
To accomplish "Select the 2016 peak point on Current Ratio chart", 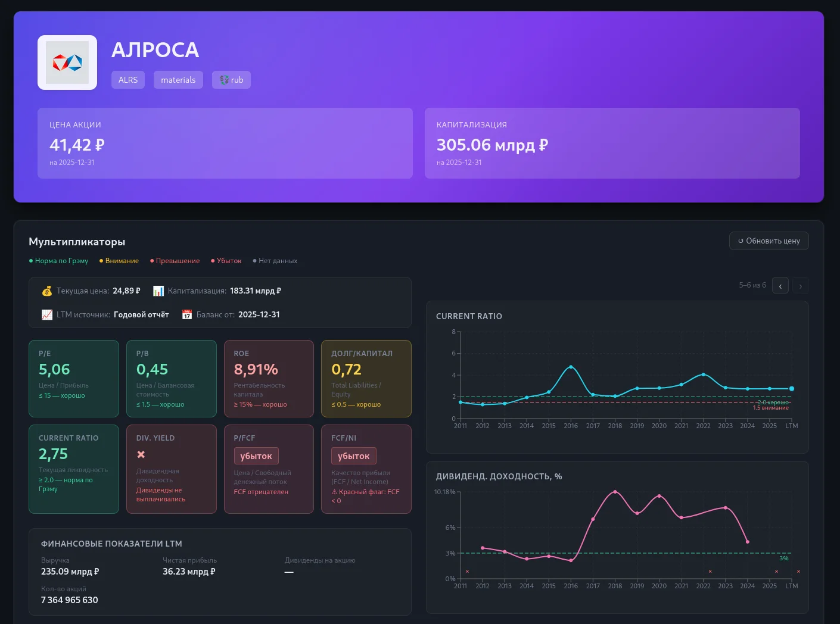I will (x=571, y=367).
